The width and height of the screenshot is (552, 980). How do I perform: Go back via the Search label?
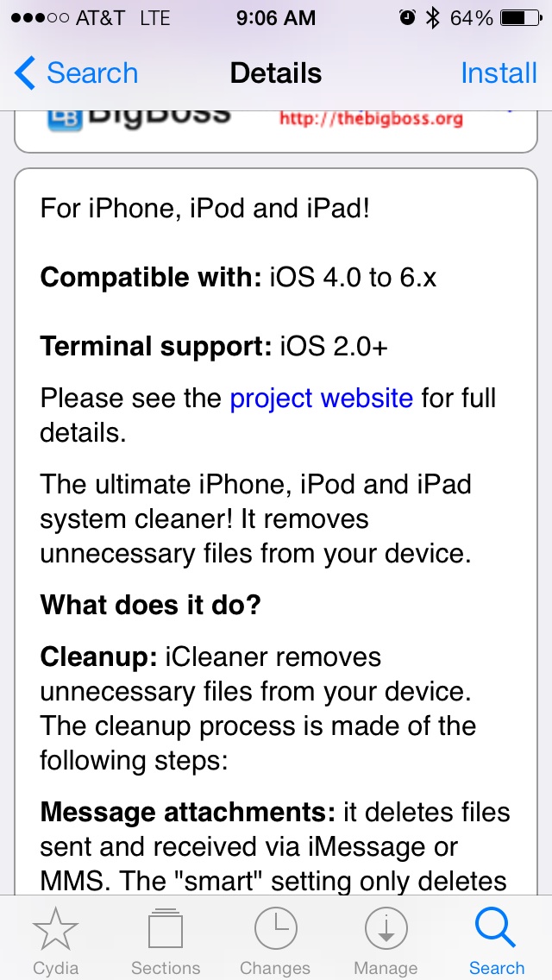[x=92, y=73]
